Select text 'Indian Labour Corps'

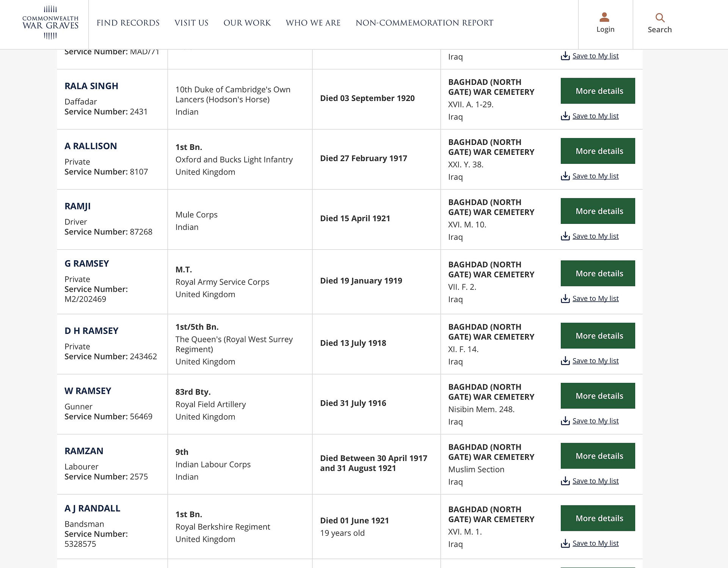[213, 464]
